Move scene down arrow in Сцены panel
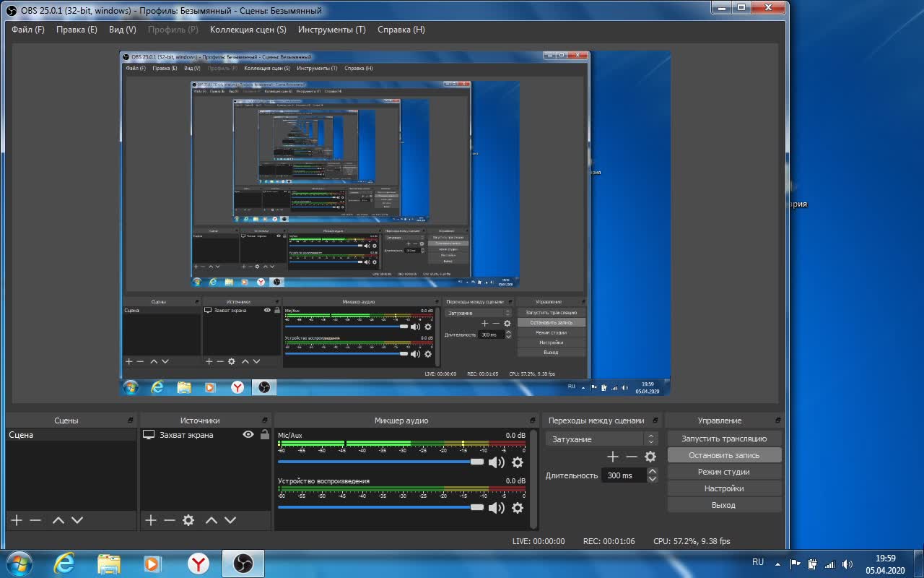This screenshot has height=578, width=924. pyautogui.click(x=77, y=520)
